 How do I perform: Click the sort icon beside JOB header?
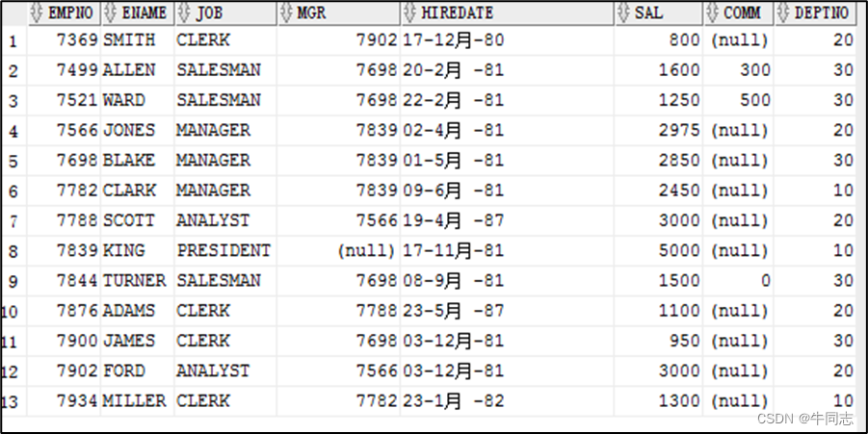(x=184, y=13)
